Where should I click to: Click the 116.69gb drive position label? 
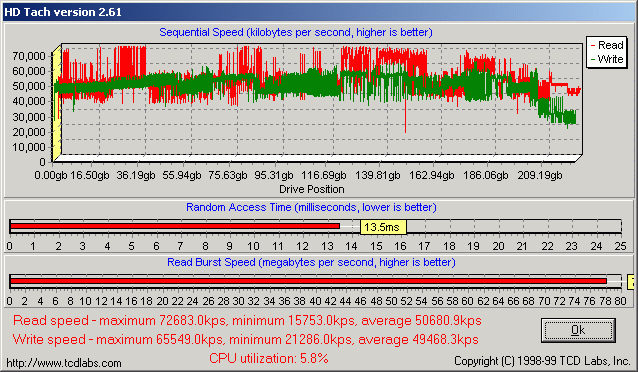(323, 175)
